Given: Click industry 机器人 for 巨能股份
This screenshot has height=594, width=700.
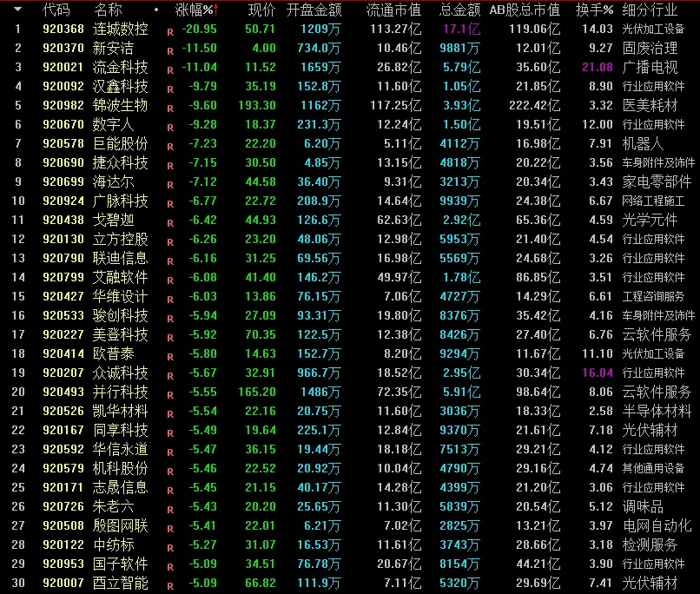Looking at the screenshot, I should tap(643, 143).
